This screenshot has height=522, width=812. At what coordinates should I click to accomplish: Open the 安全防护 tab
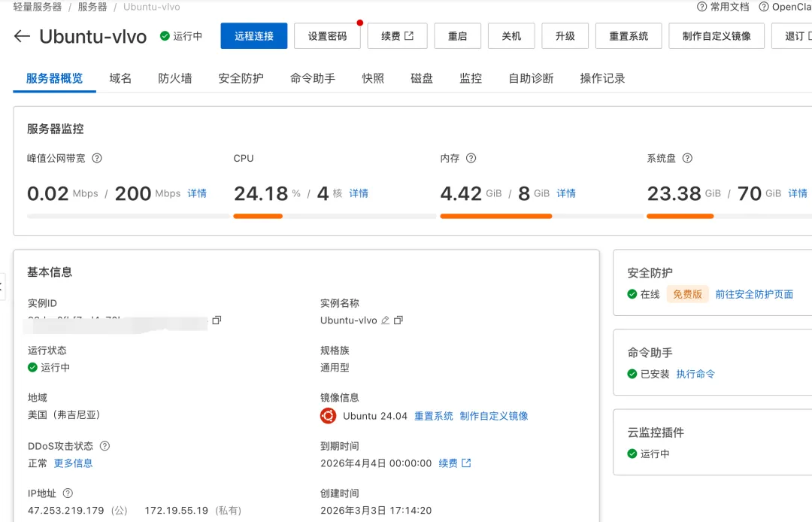[241, 78]
